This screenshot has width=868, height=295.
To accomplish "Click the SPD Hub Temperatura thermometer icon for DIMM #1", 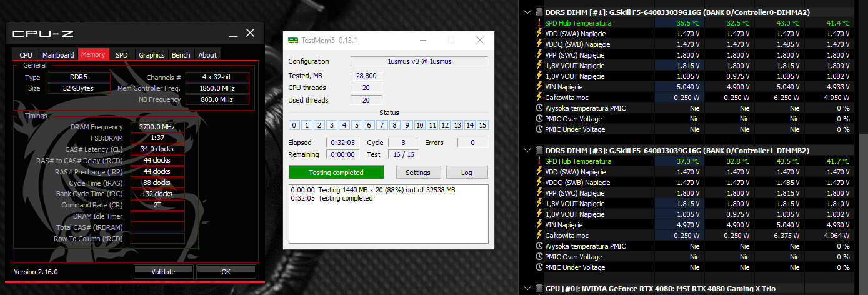I will (x=540, y=23).
